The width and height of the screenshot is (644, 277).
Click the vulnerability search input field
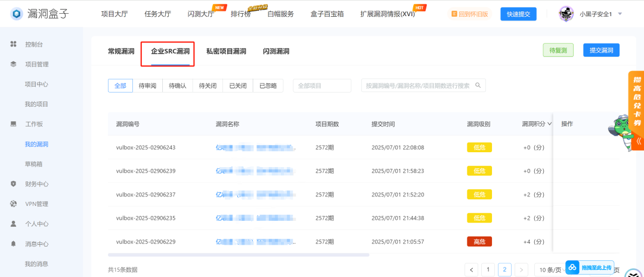click(423, 86)
